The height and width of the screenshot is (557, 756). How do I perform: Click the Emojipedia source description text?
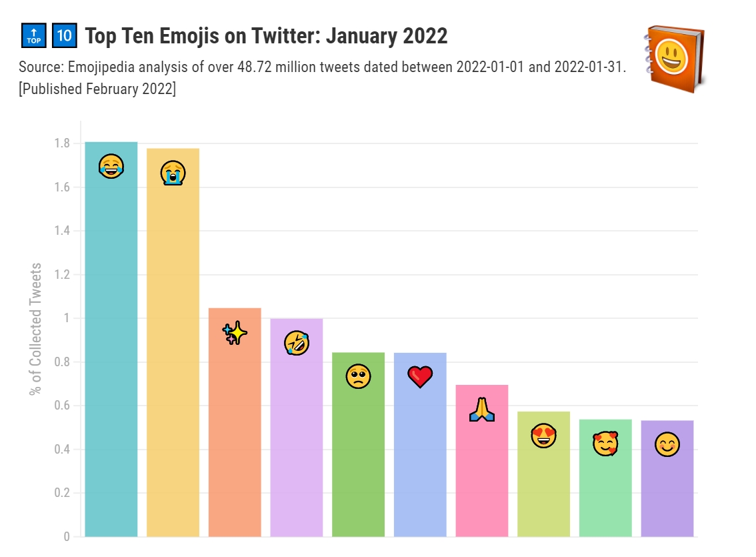click(x=322, y=68)
